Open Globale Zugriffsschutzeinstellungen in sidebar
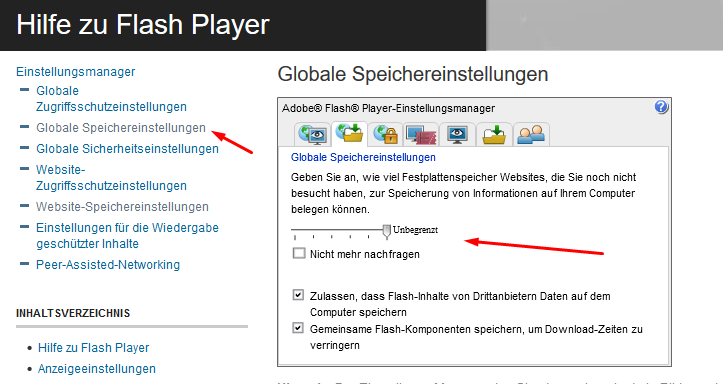Screen dimensions: 723x384 pos(112,99)
